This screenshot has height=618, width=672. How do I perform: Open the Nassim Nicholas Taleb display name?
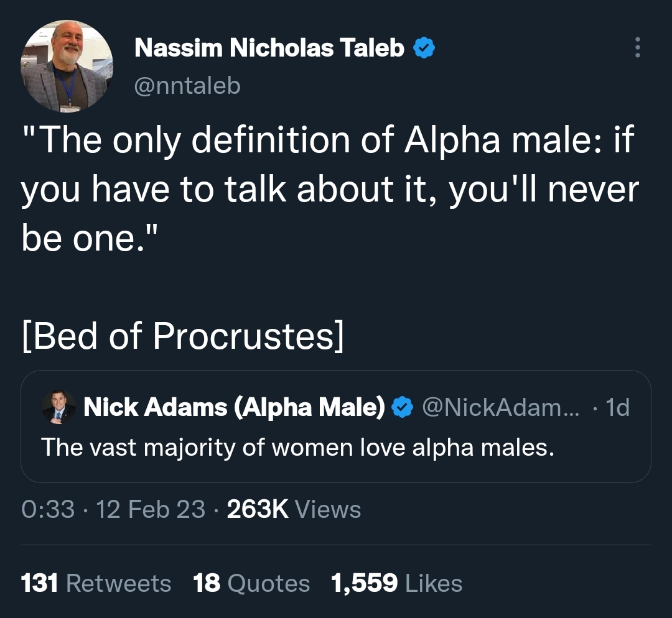coord(269,47)
